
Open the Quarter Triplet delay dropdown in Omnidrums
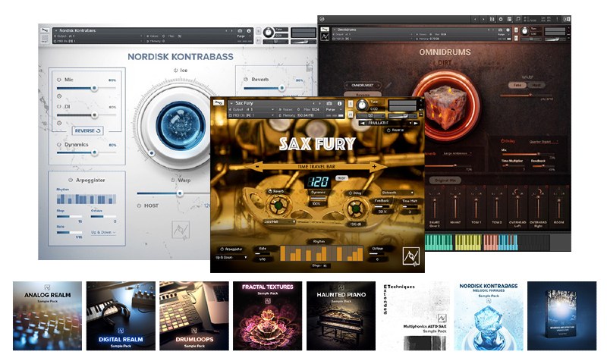point(543,142)
